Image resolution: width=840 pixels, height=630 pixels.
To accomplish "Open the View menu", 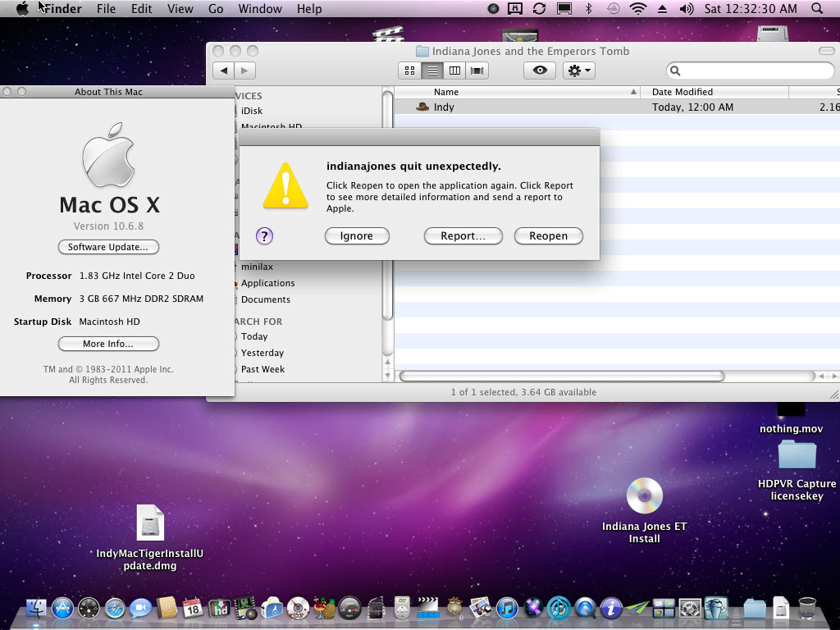I will click(180, 8).
